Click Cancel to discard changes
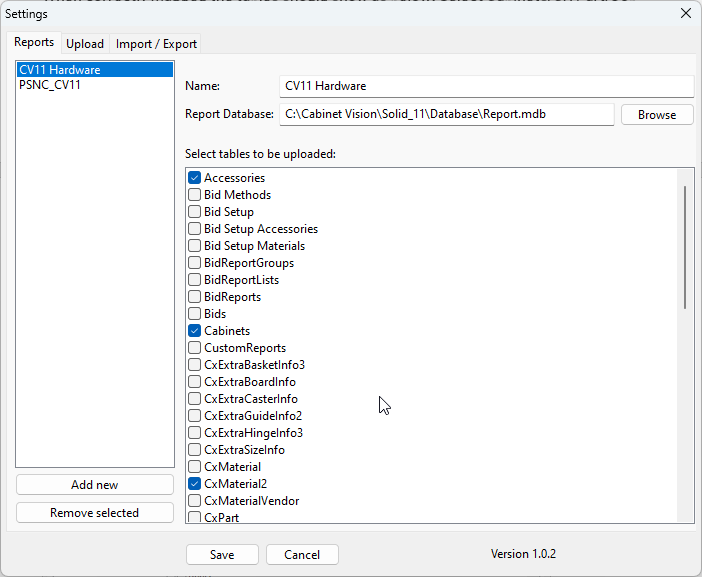702x577 pixels. 302,555
